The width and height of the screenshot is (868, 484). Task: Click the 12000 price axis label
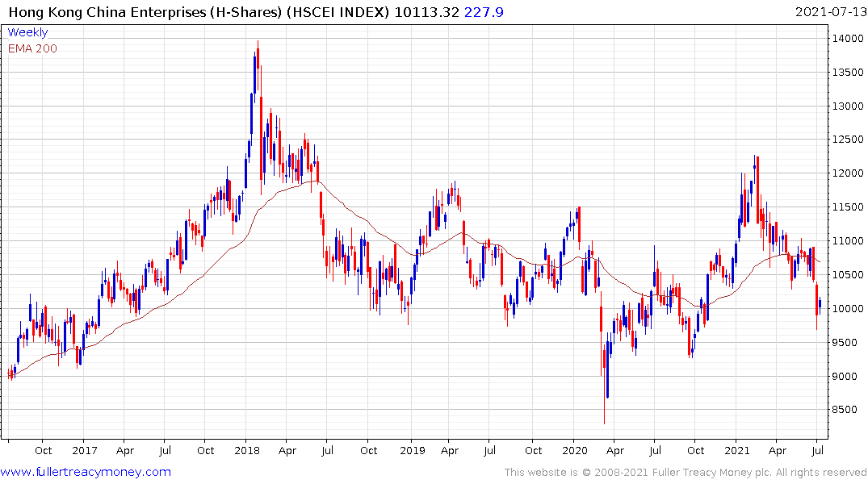[848, 173]
